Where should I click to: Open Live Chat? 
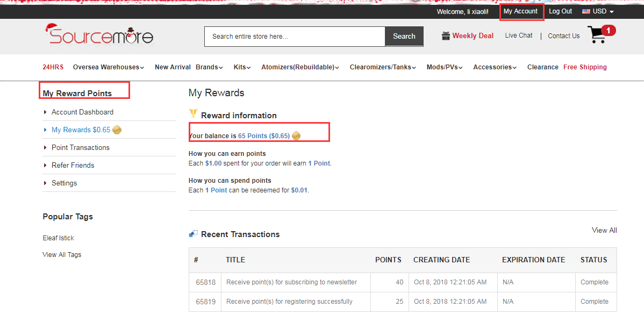(519, 35)
